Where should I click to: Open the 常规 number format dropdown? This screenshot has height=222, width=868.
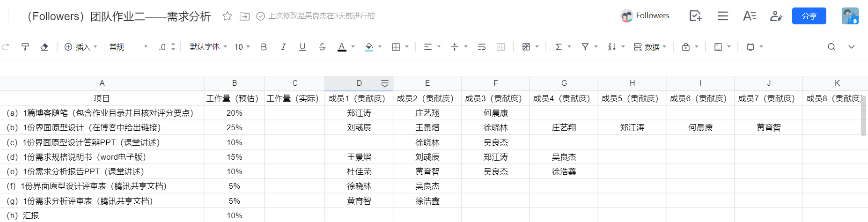pyautogui.click(x=128, y=47)
